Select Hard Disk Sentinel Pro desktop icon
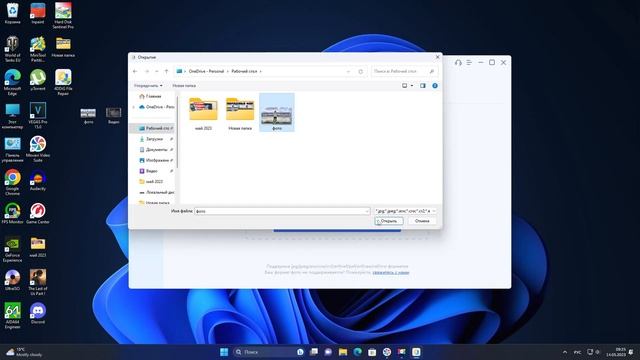 [x=63, y=16]
